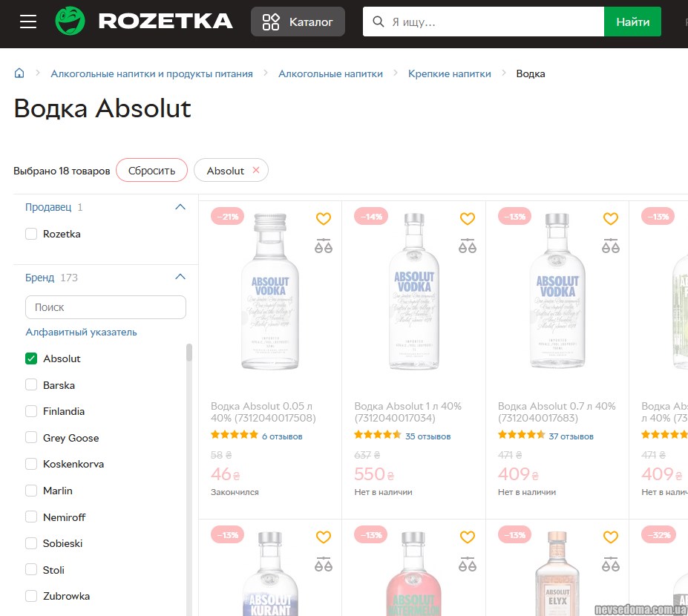Open the hamburger menu
The image size is (688, 616).
[x=28, y=22]
